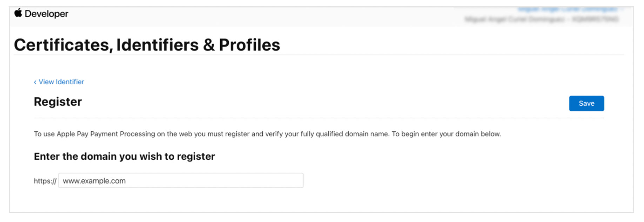Click the Certificates, Identifiers & Profiles heading
The image size is (644, 222).
click(147, 45)
